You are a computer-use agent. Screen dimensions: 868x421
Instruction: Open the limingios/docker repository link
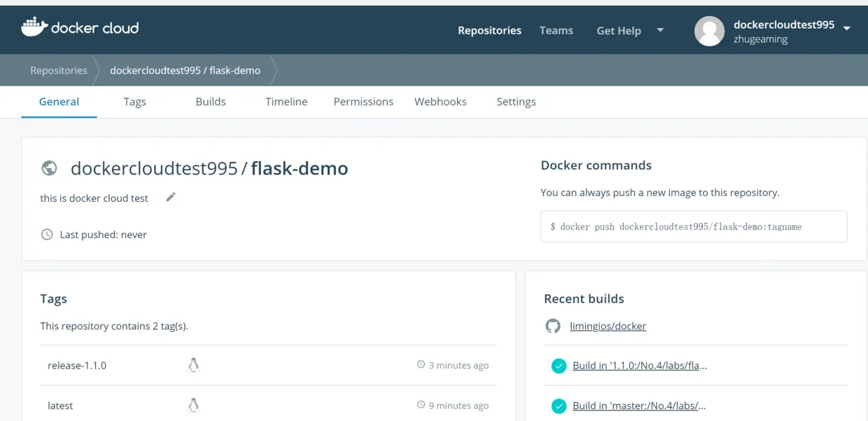(x=608, y=326)
